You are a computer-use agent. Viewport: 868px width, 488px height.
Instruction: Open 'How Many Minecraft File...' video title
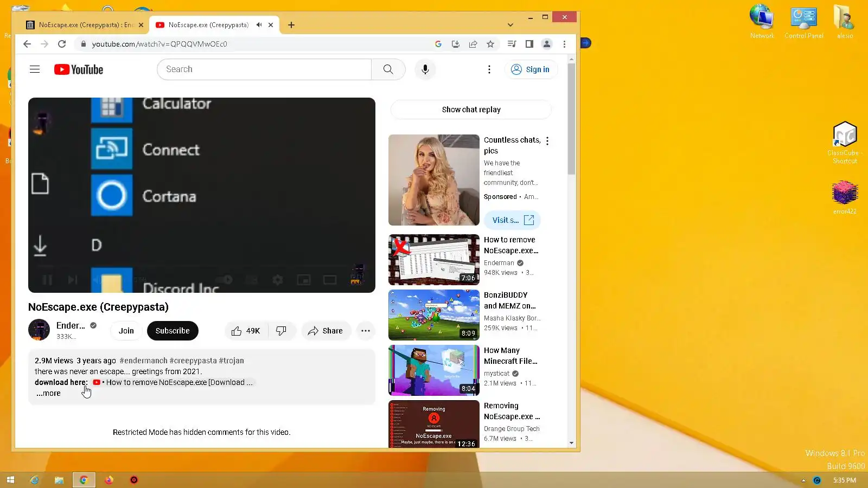[x=510, y=356]
